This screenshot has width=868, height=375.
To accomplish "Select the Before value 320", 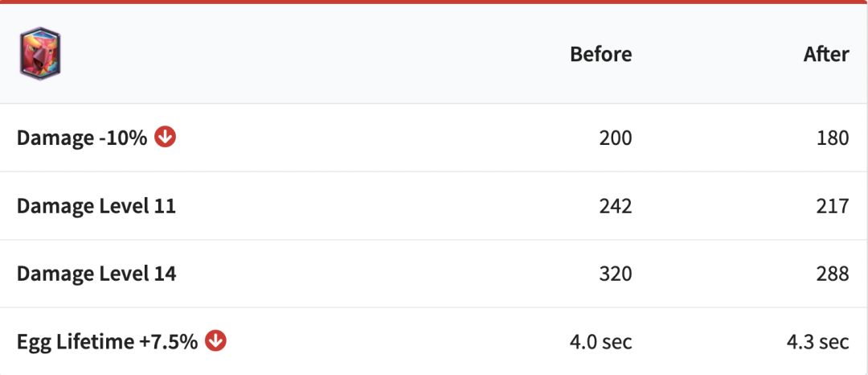I will pyautogui.click(x=615, y=274).
